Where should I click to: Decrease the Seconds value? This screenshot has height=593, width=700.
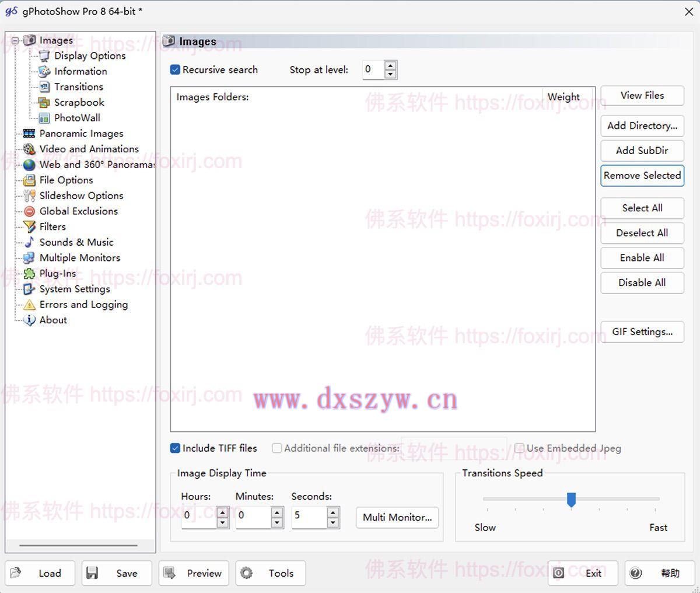(x=333, y=522)
